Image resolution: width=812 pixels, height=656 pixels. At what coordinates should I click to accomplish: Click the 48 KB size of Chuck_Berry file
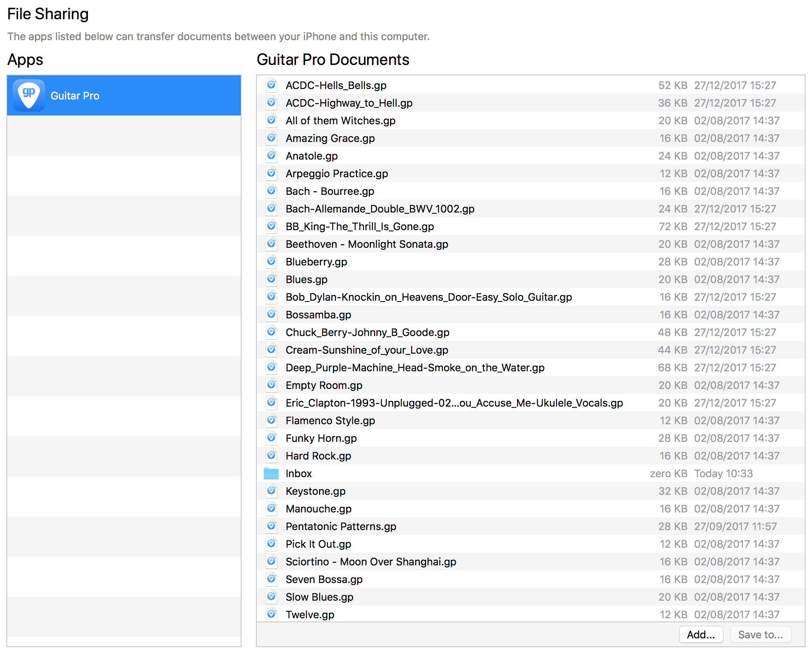pyautogui.click(x=673, y=332)
